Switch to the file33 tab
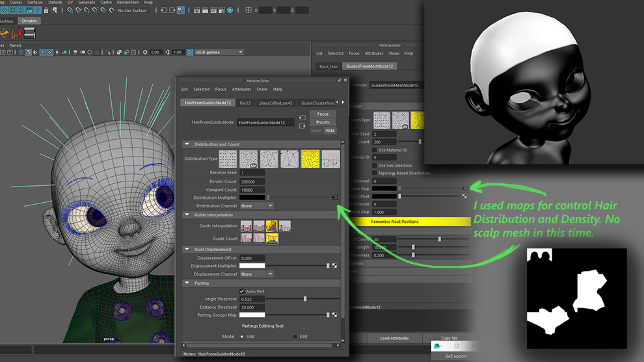Screen dimensions: 644x362 point(245,103)
